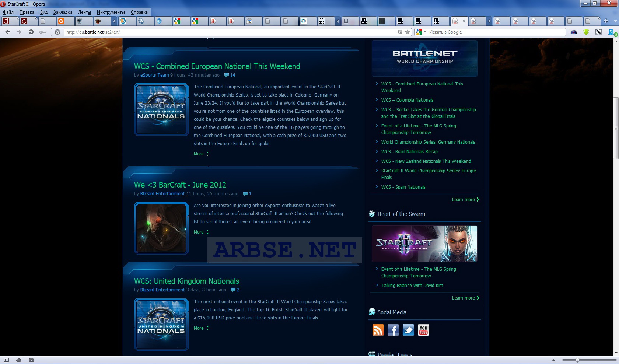Reload the page with the refresh icon
Viewport: 619px width, 364px height.
point(31,32)
